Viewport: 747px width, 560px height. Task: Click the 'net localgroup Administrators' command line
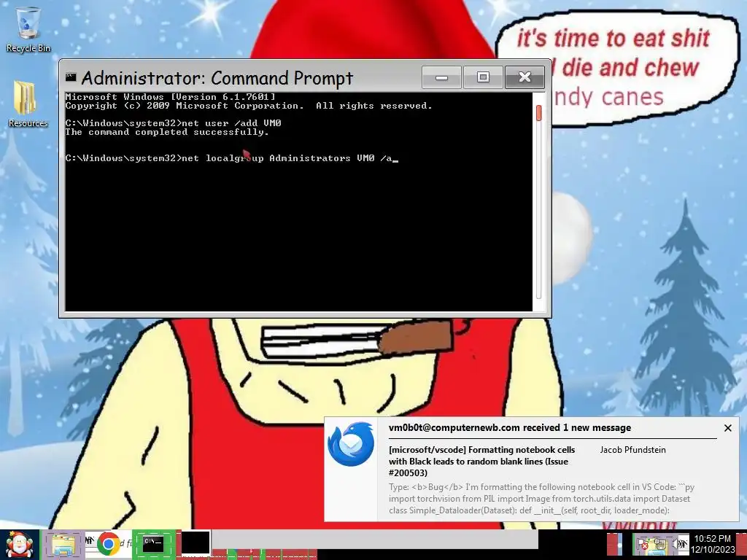click(231, 158)
